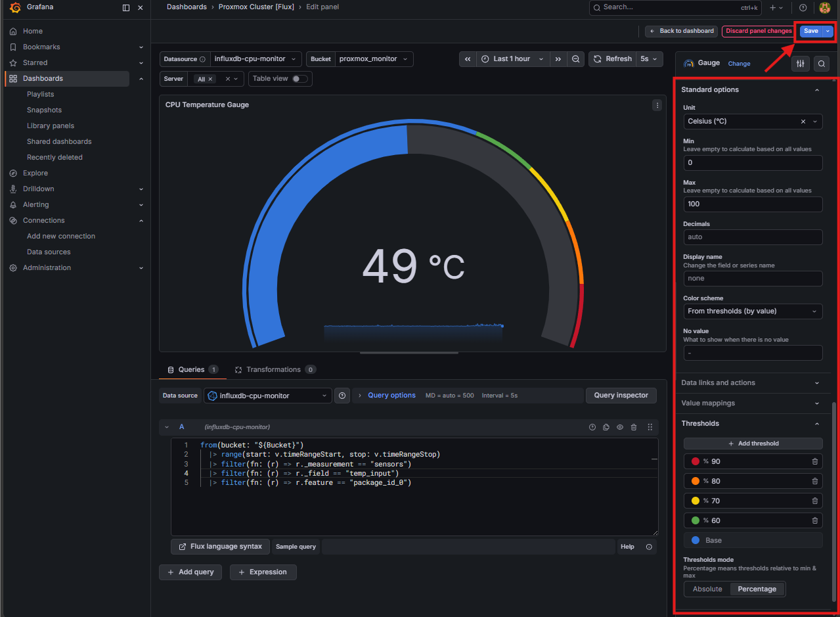840x617 pixels.
Task: Open the help question mark icon
Action: click(803, 7)
